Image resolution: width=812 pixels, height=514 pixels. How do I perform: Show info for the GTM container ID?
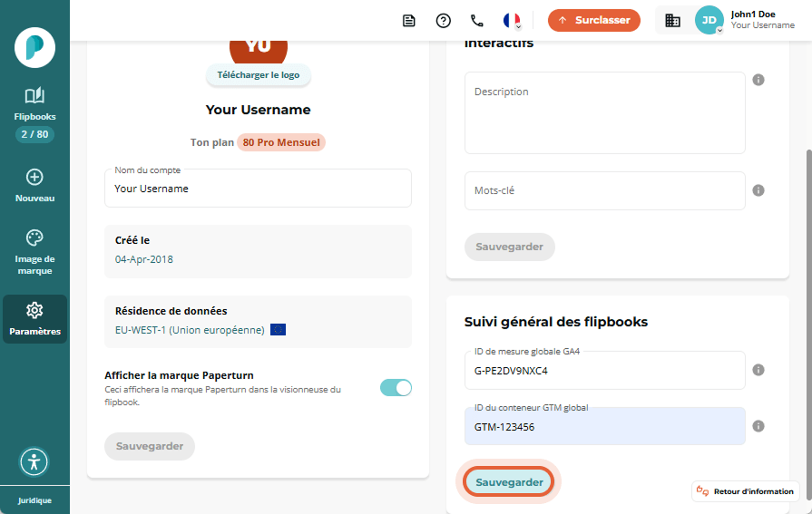(758, 426)
